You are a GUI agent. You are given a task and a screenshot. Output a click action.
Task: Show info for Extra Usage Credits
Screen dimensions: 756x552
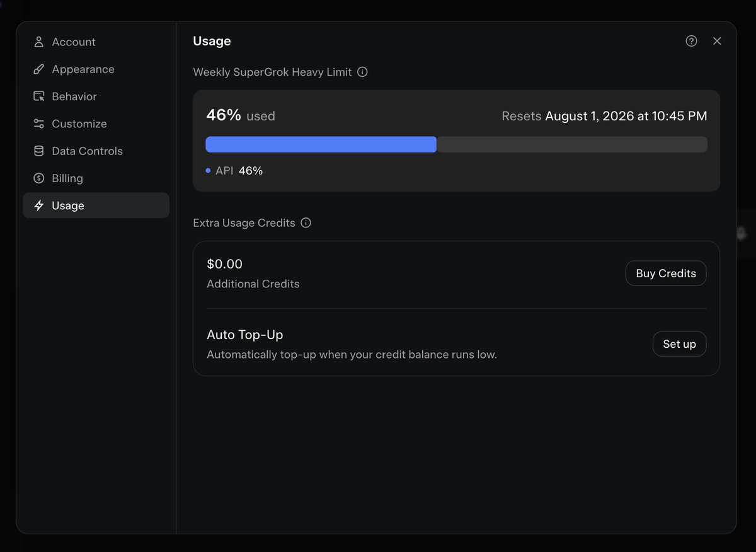[306, 223]
